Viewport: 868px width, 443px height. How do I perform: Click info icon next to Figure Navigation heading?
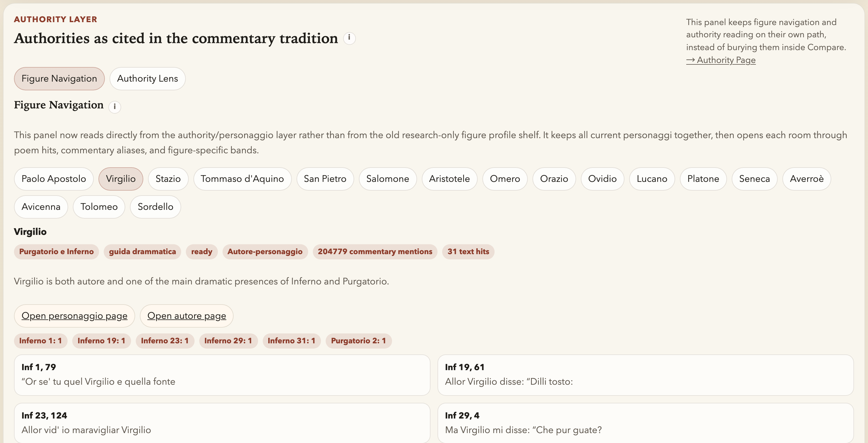tap(114, 107)
